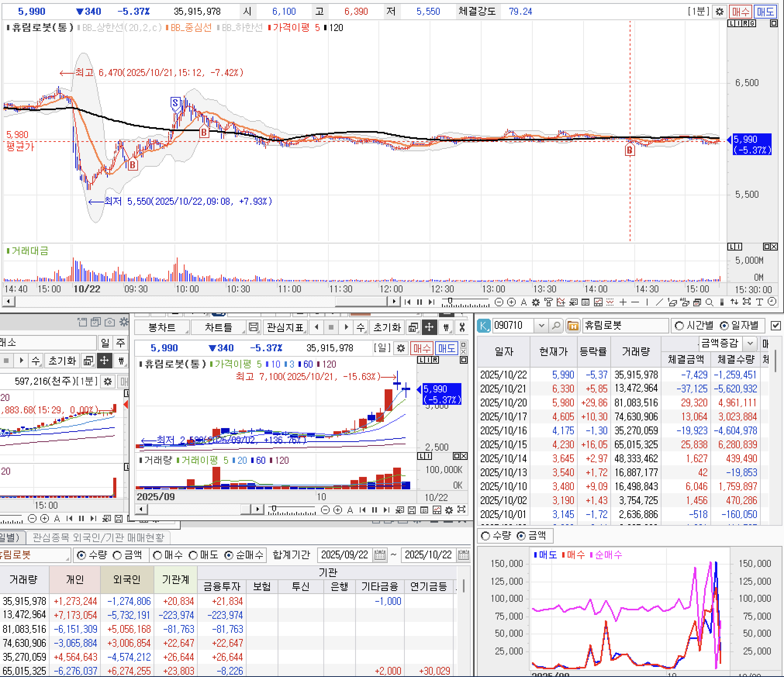Open the 관심지표 menu button
The height and width of the screenshot is (677, 784).
click(285, 327)
